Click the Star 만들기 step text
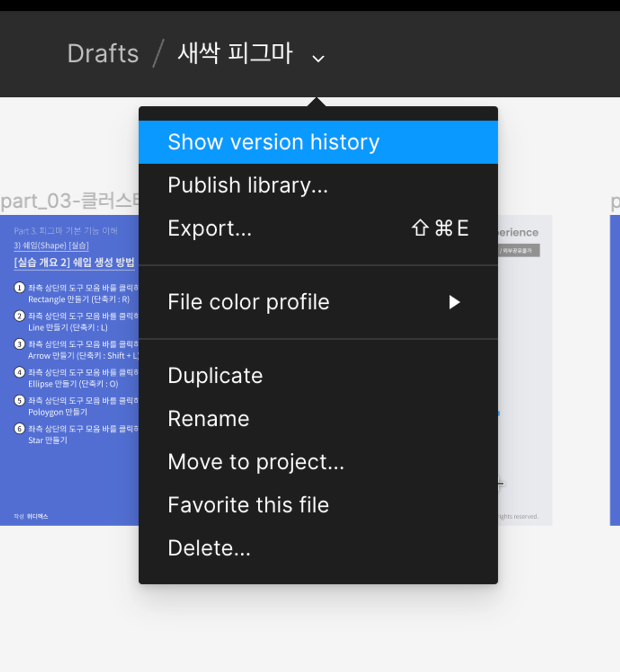The image size is (620, 672). 47,440
